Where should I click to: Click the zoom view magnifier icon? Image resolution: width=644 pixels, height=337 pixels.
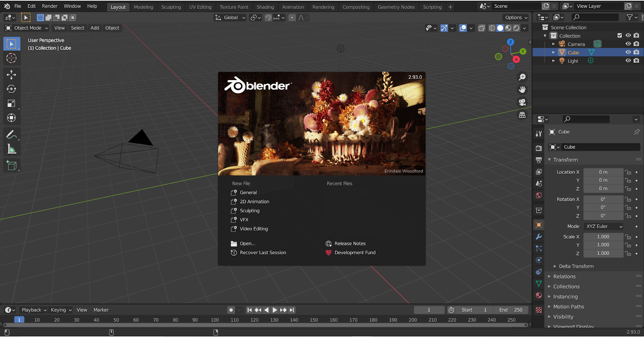coord(522,77)
